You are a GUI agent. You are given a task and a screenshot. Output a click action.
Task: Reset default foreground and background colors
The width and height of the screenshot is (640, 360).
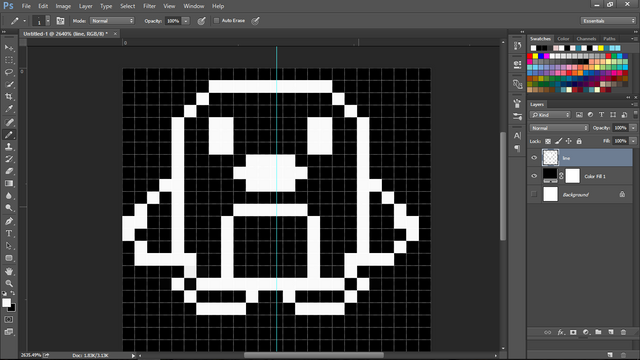tap(4, 293)
